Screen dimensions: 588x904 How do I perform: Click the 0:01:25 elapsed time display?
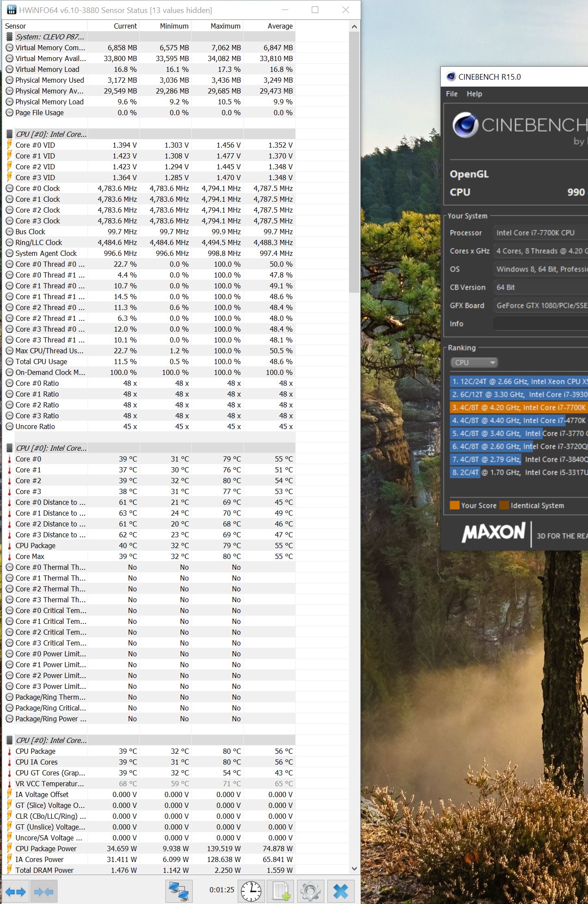(x=222, y=890)
